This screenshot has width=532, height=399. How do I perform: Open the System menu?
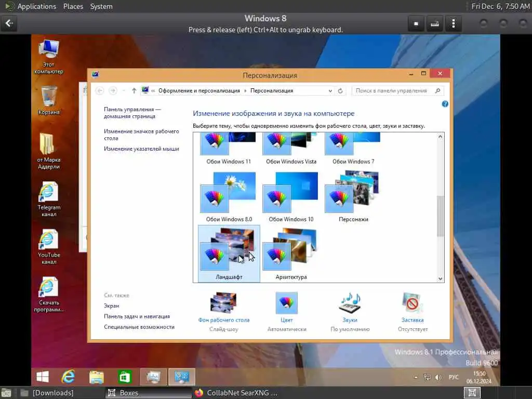(101, 6)
